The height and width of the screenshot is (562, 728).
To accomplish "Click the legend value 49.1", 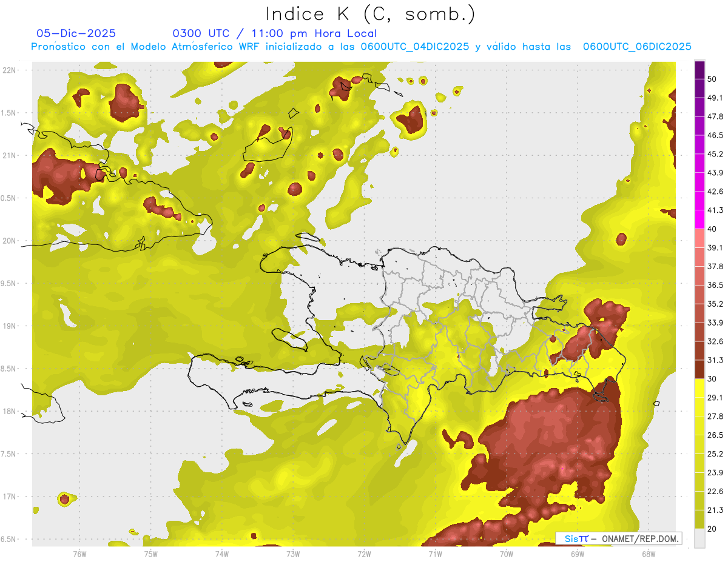I will coord(715,98).
